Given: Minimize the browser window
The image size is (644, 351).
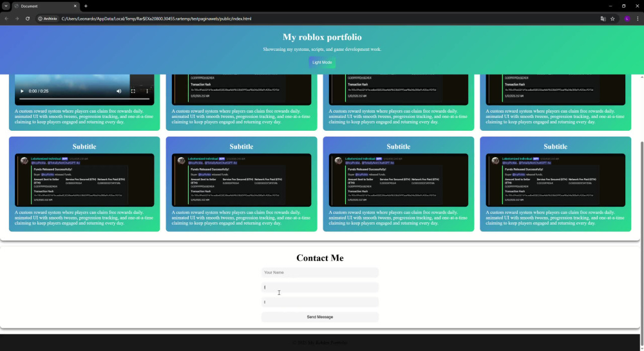Looking at the screenshot, I should [611, 6].
